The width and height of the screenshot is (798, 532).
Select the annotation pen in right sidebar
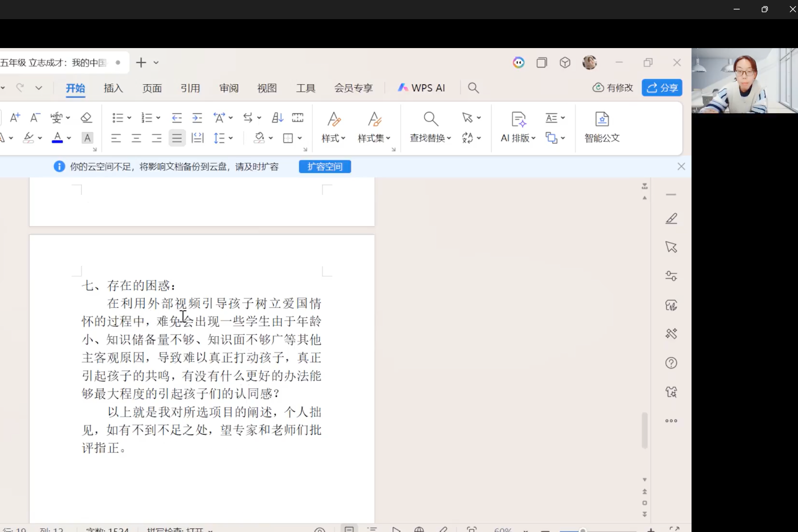pos(670,218)
